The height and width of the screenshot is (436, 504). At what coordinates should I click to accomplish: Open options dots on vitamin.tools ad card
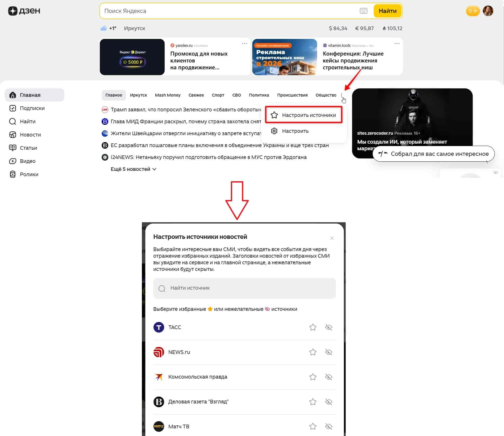[397, 43]
